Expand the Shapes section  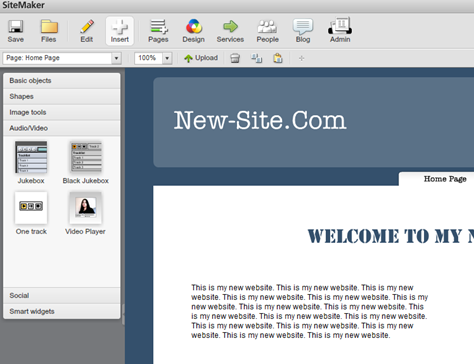pos(62,97)
